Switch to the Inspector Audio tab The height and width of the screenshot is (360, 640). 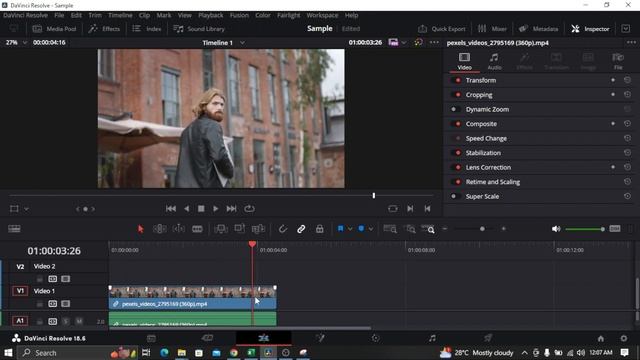(x=494, y=61)
